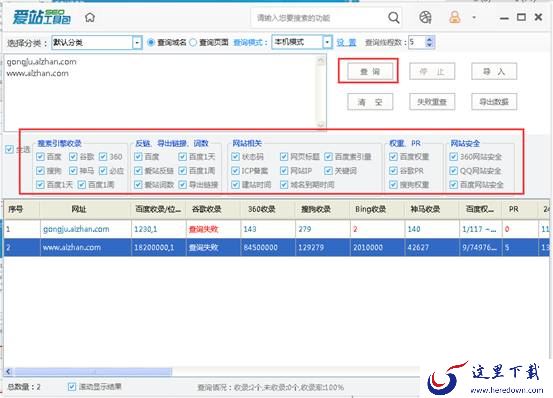Image resolution: width=553 pixels, height=398 pixels.
Task: Toggle the 百度索引量 checkbox
Action: tap(328, 157)
